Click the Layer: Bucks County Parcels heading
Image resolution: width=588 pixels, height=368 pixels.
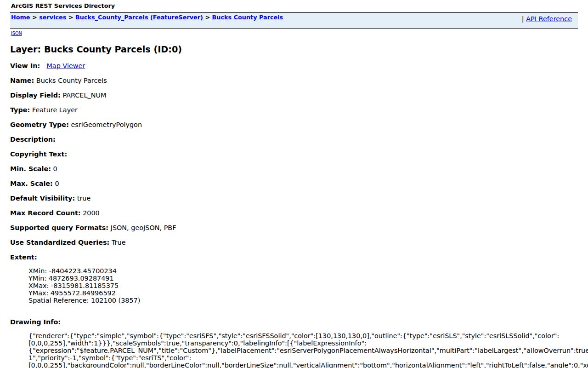coord(96,49)
